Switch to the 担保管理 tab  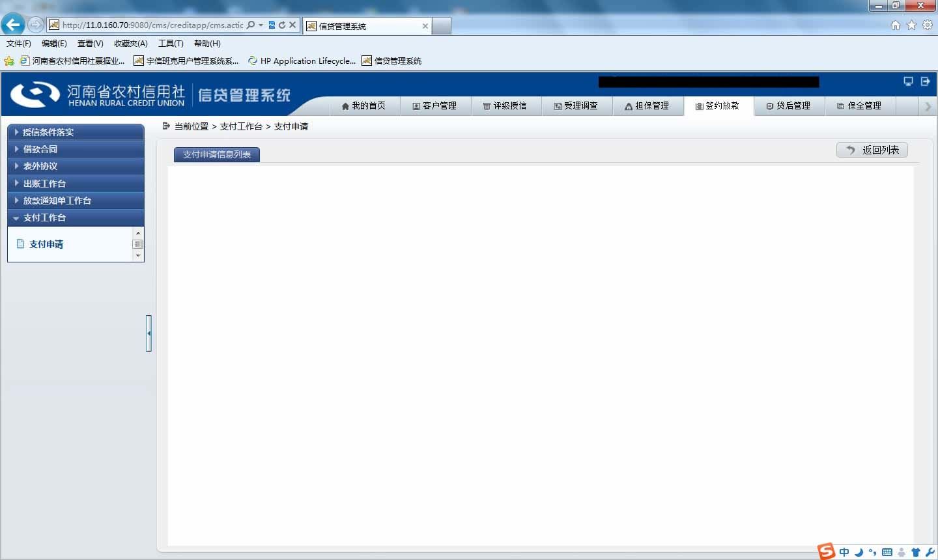647,105
